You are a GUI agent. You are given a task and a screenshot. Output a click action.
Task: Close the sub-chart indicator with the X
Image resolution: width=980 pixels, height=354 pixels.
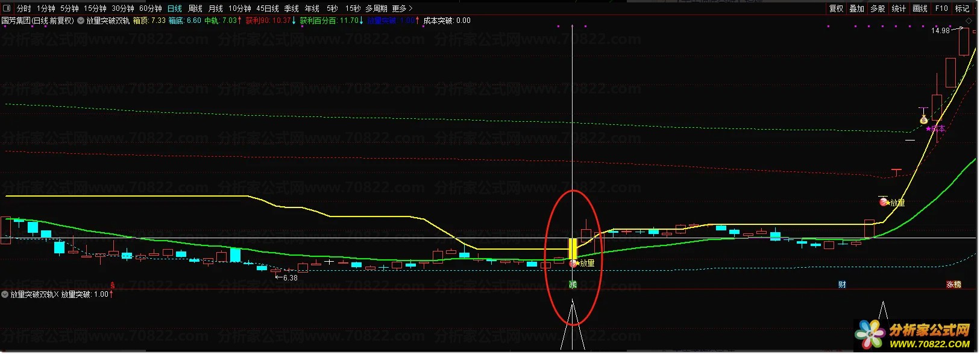pos(57,294)
